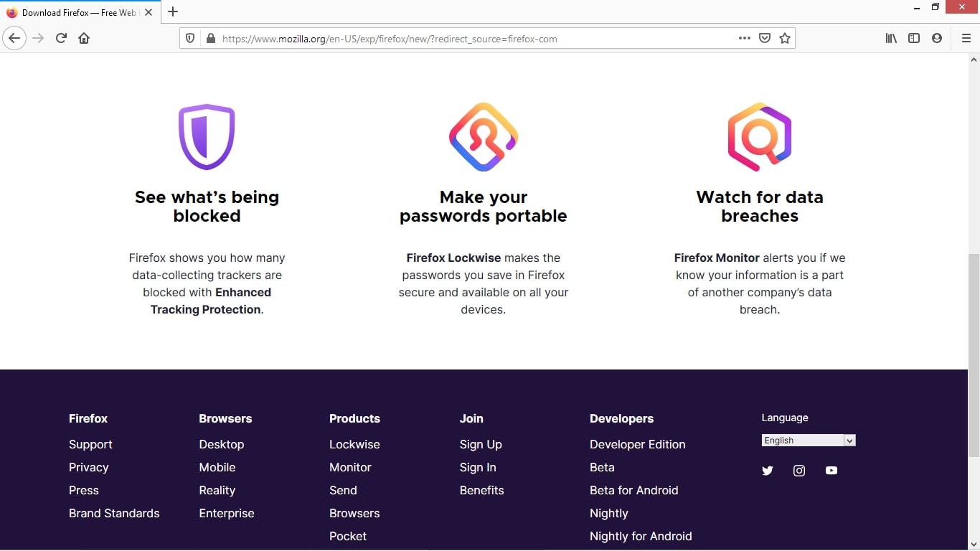Open the Firefox library menu
This screenshot has height=551, width=980.
tap(890, 38)
